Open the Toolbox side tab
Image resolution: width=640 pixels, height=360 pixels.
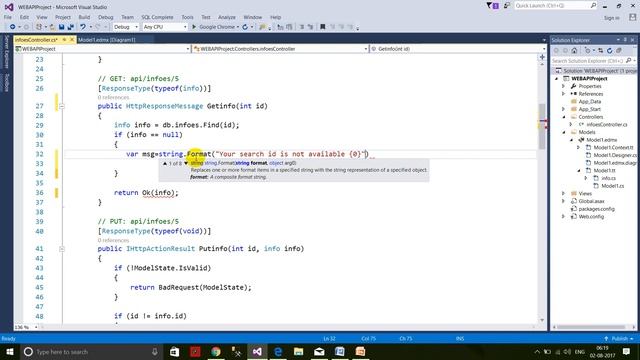coord(6,82)
